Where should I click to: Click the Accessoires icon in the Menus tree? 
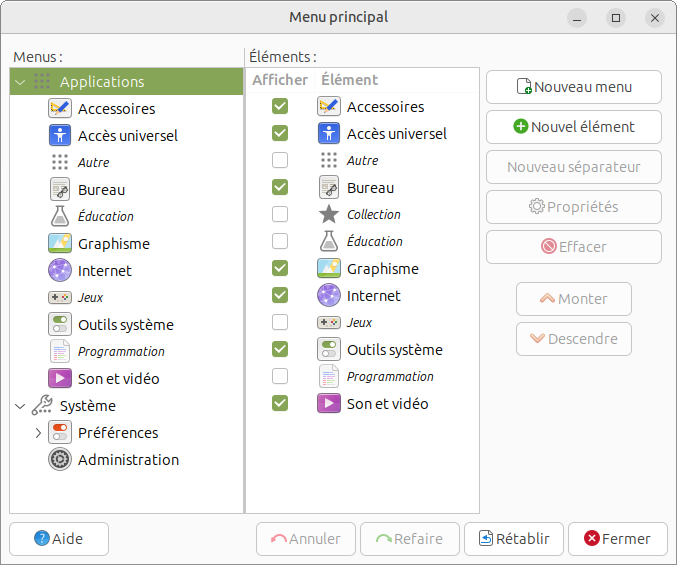point(60,108)
